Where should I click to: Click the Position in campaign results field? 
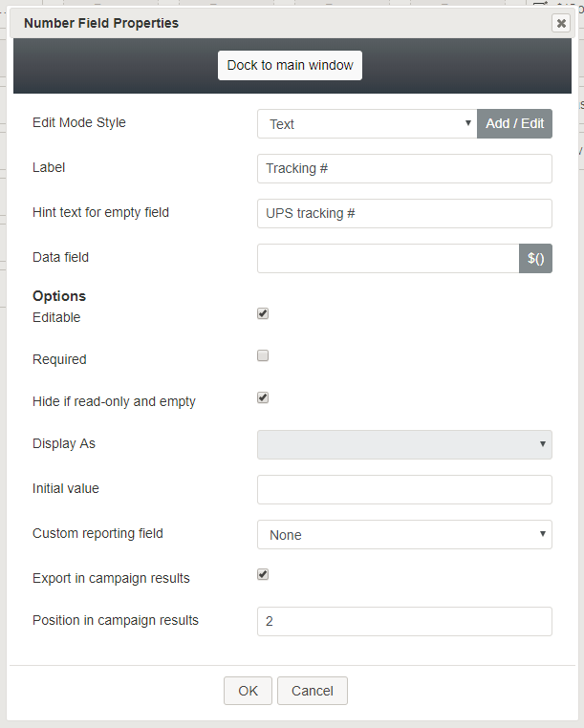[x=404, y=621]
